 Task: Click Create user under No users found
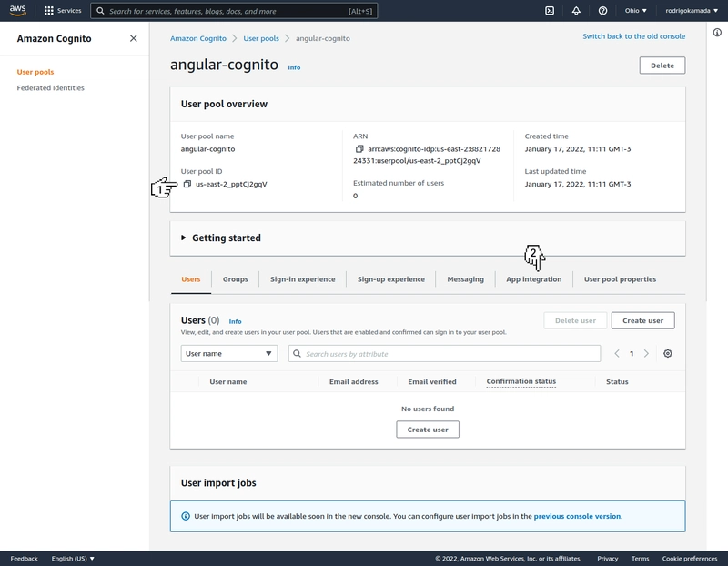click(428, 430)
